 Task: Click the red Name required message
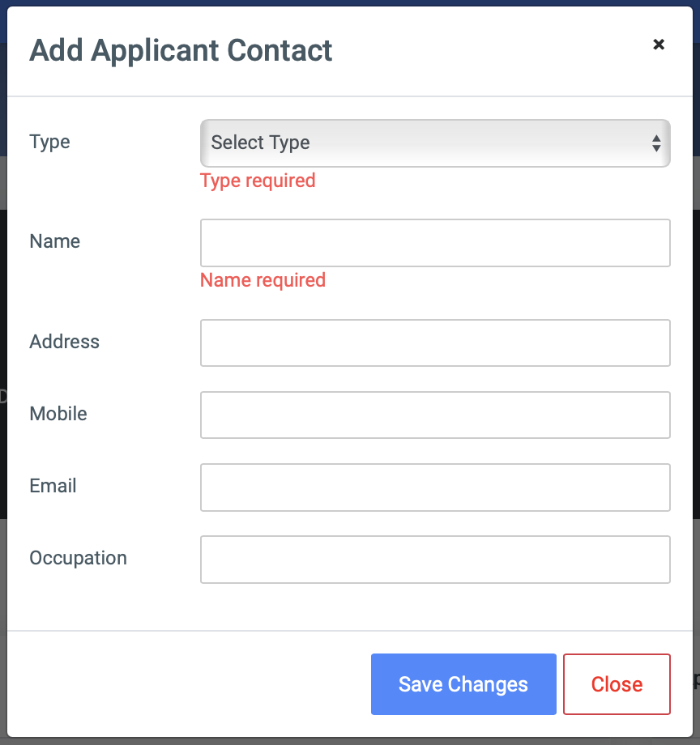pyautogui.click(x=262, y=280)
